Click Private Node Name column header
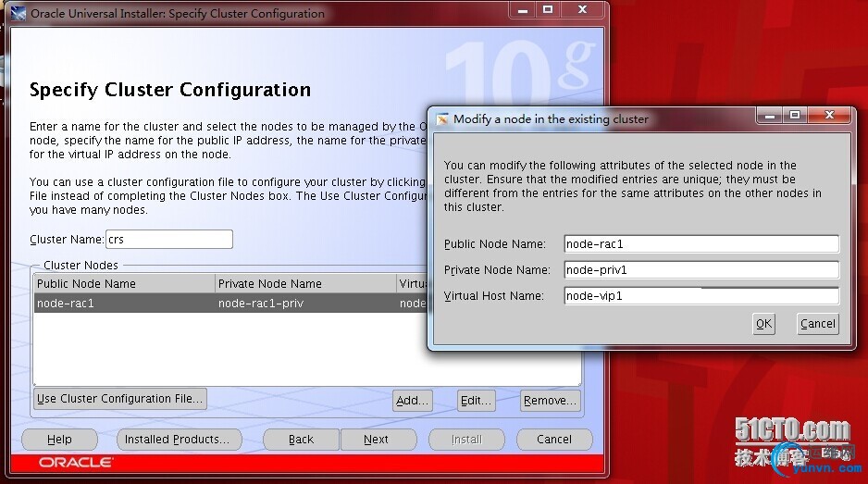This screenshot has height=484, width=868. 305,283
